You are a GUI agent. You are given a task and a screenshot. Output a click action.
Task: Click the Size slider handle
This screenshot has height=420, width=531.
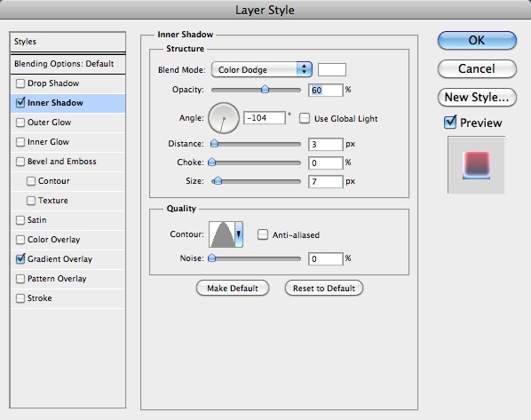pos(218,181)
